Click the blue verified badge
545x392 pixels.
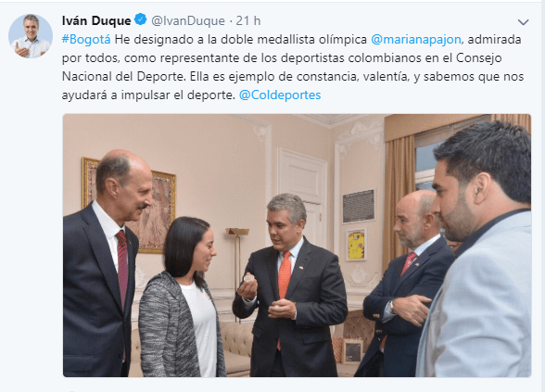point(141,19)
